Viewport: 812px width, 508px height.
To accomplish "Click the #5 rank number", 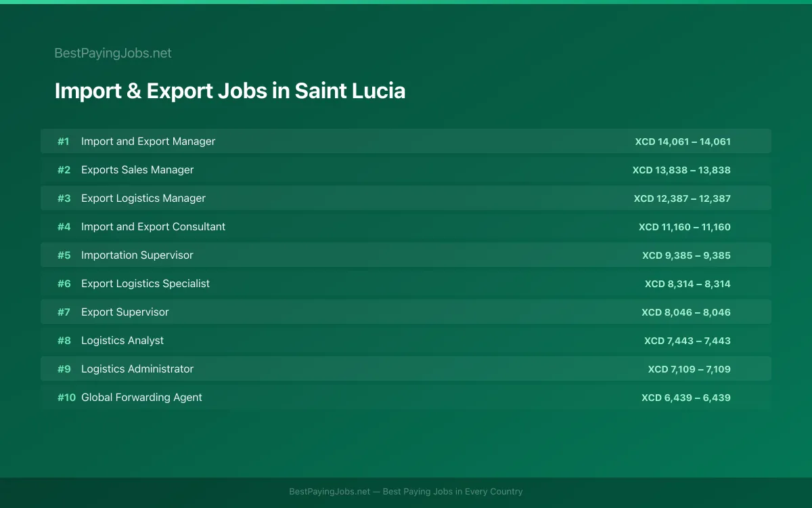I will [64, 255].
